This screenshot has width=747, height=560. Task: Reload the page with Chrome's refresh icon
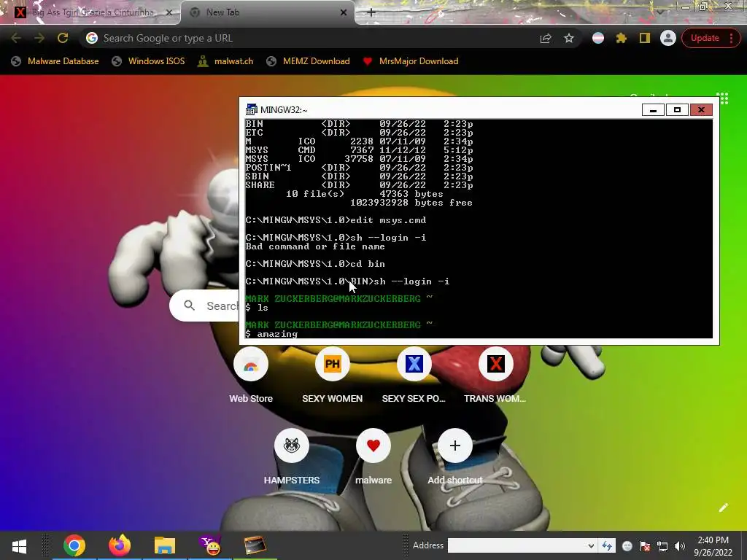(x=63, y=38)
